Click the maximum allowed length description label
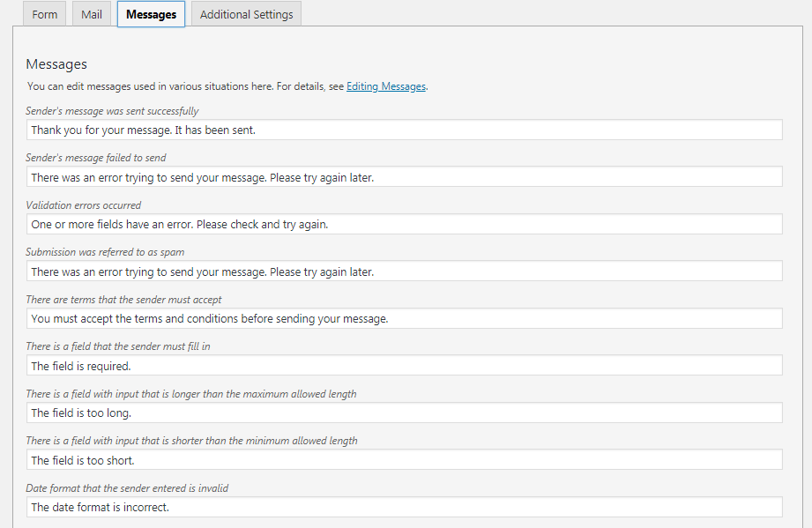This screenshot has width=812, height=528. pos(191,394)
